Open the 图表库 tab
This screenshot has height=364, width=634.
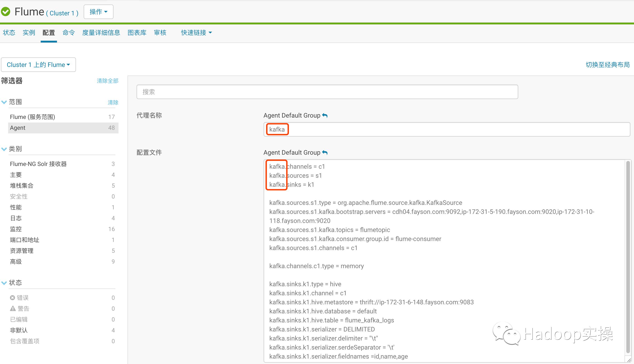click(x=137, y=33)
